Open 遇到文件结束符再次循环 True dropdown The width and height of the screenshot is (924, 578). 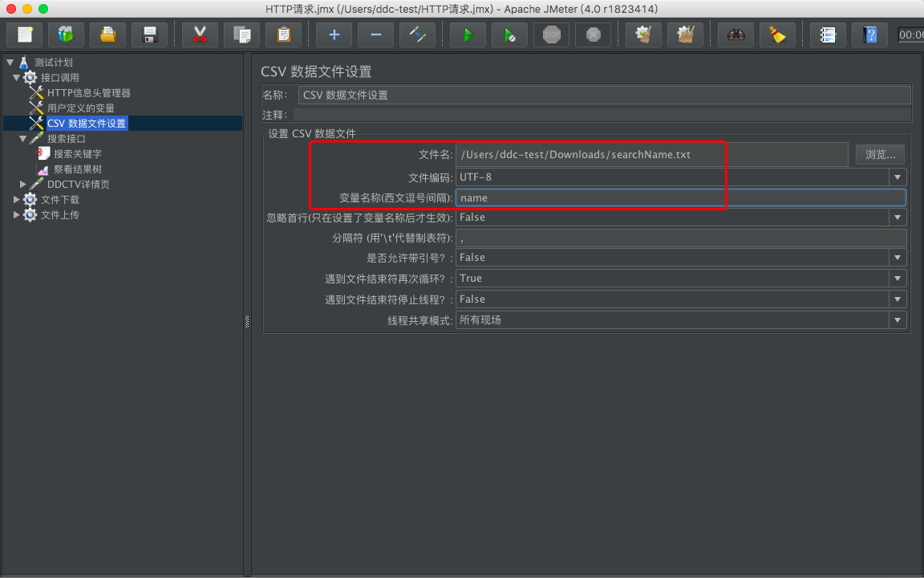[897, 279]
